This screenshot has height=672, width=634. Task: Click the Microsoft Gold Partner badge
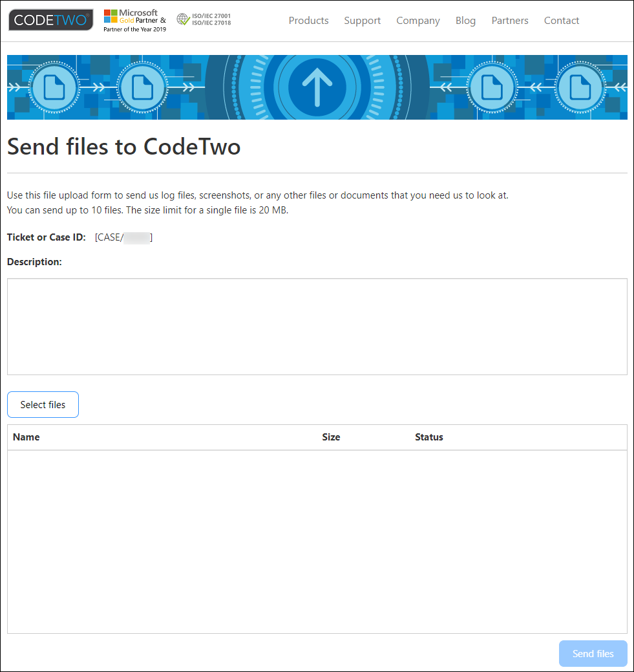[134, 20]
